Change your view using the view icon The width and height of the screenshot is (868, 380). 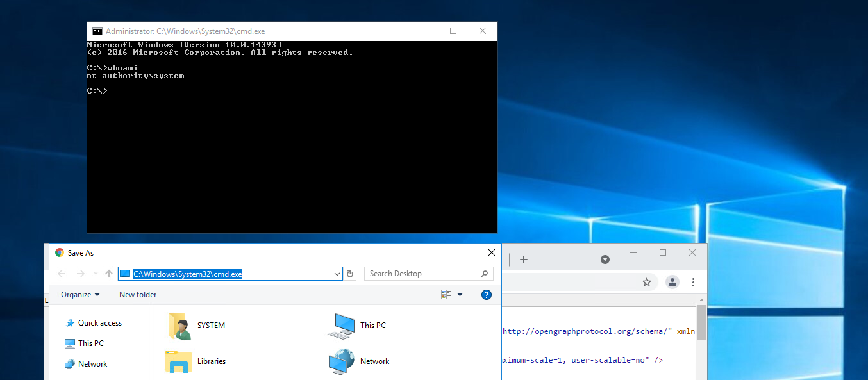pyautogui.click(x=446, y=295)
